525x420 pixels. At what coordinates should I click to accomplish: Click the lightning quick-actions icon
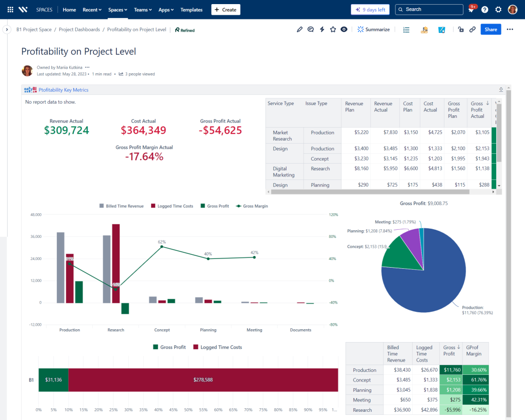point(321,29)
